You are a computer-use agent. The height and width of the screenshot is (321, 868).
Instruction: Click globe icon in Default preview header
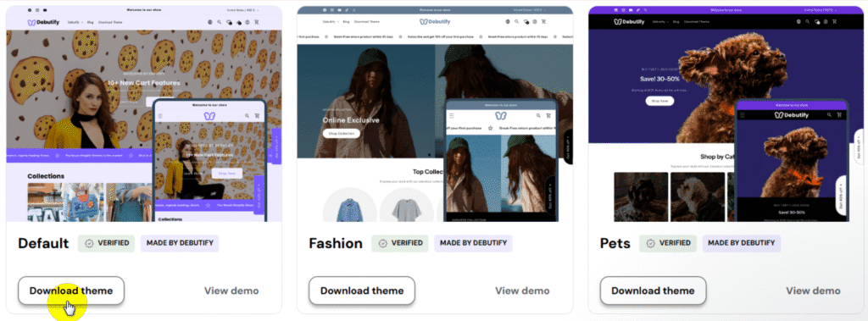pos(210,22)
